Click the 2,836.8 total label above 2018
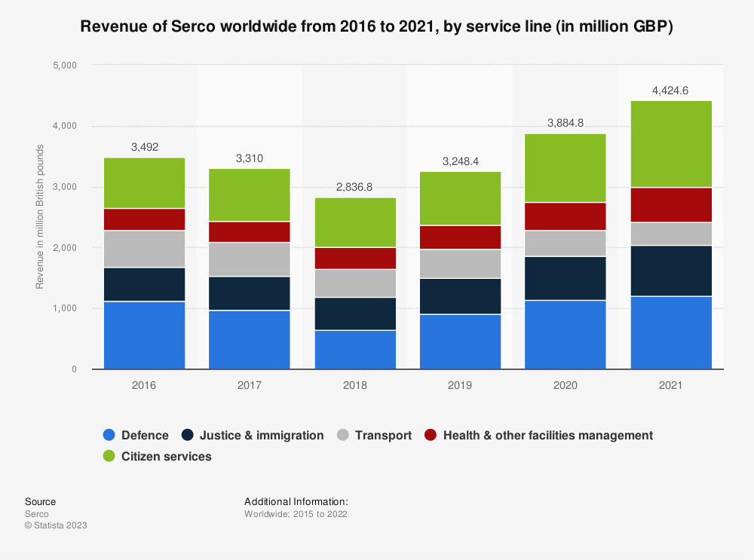Screen dimensions: 754x560 pos(355,188)
